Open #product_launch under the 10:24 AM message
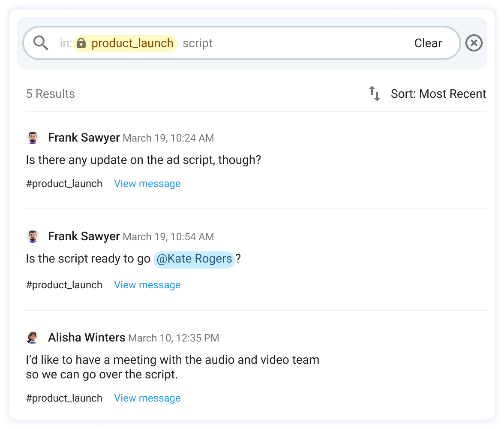This screenshot has height=429, width=504. pos(64,184)
